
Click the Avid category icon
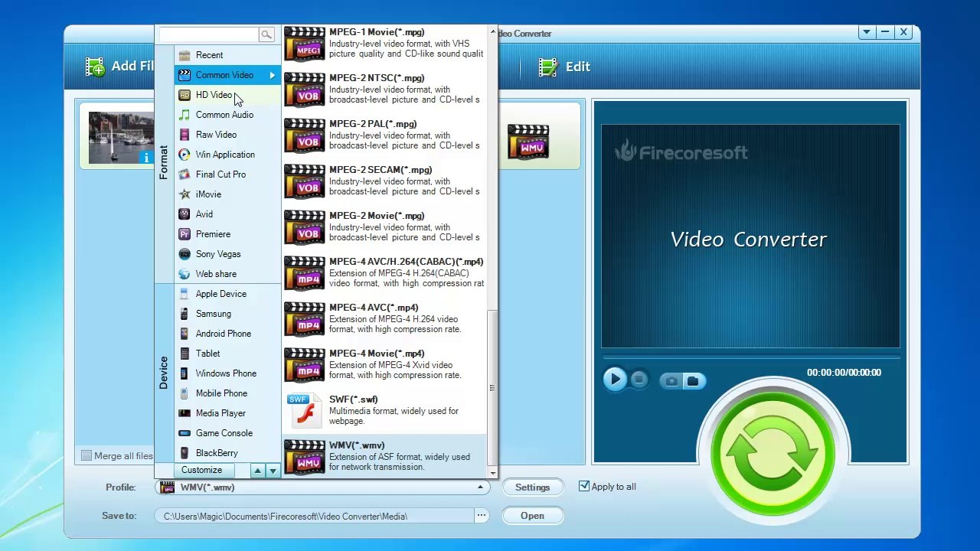tap(184, 214)
